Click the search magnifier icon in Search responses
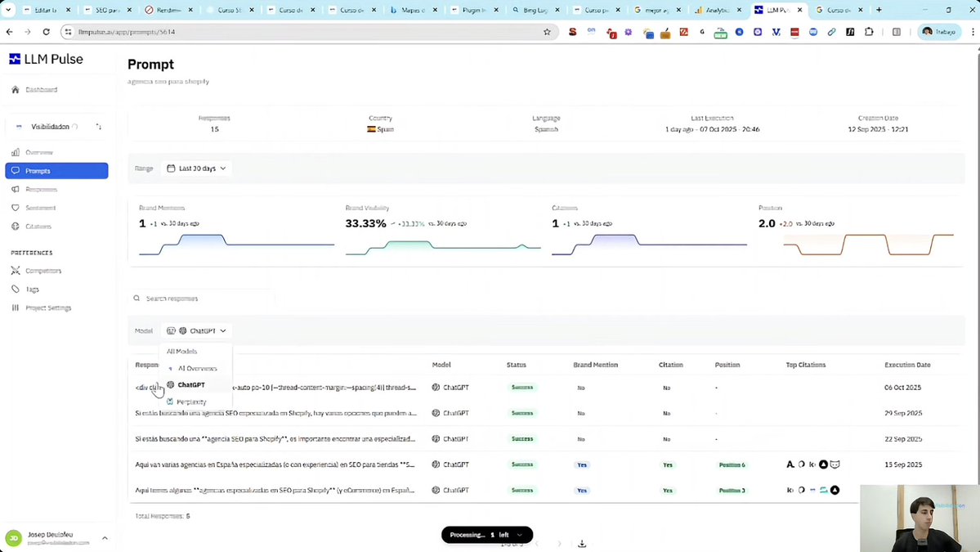The width and height of the screenshot is (980, 552). tap(136, 298)
